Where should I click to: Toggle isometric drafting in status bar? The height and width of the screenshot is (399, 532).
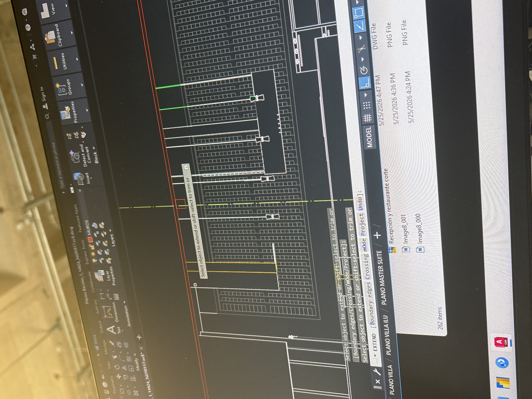[x=361, y=49]
